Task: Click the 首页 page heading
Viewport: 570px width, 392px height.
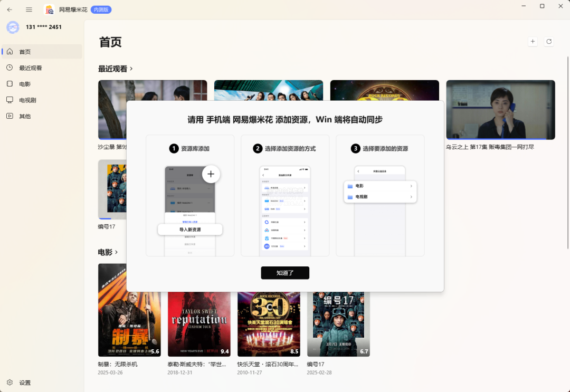Action: (110, 42)
